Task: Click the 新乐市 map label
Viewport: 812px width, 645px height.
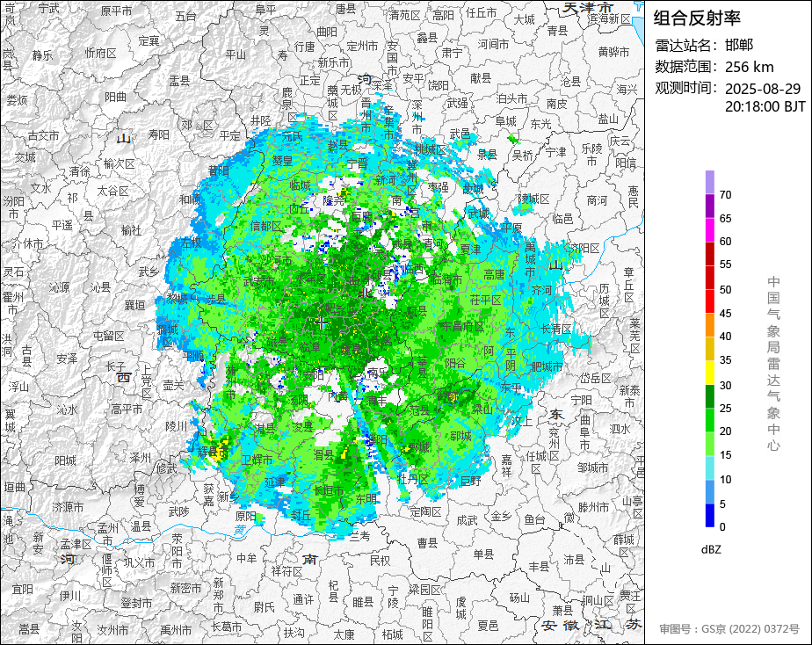Action: point(334,62)
